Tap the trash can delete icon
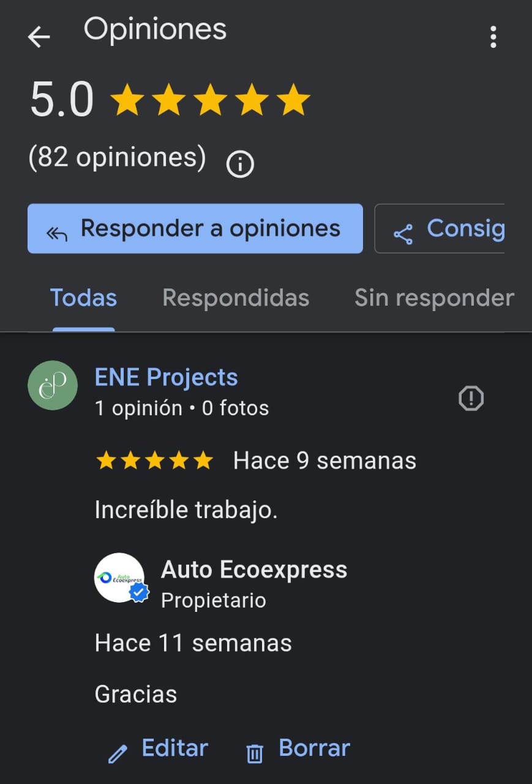The image size is (532, 784). [254, 753]
